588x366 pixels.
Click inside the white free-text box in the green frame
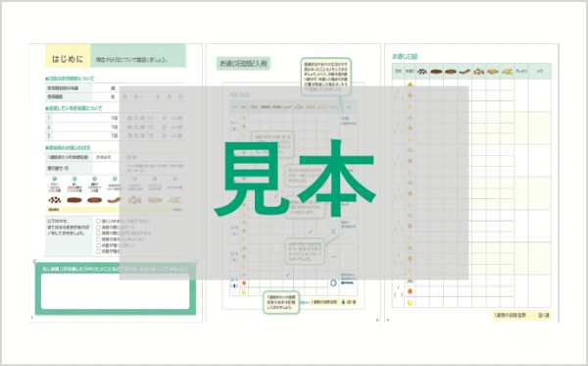coord(115,291)
